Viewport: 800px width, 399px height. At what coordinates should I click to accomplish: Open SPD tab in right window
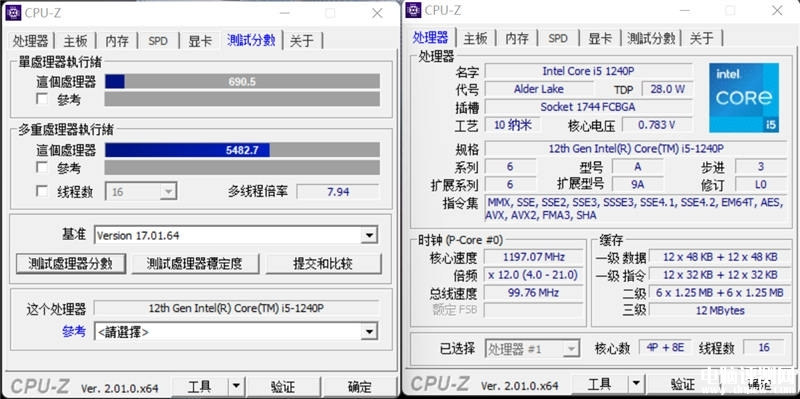pyautogui.click(x=558, y=38)
